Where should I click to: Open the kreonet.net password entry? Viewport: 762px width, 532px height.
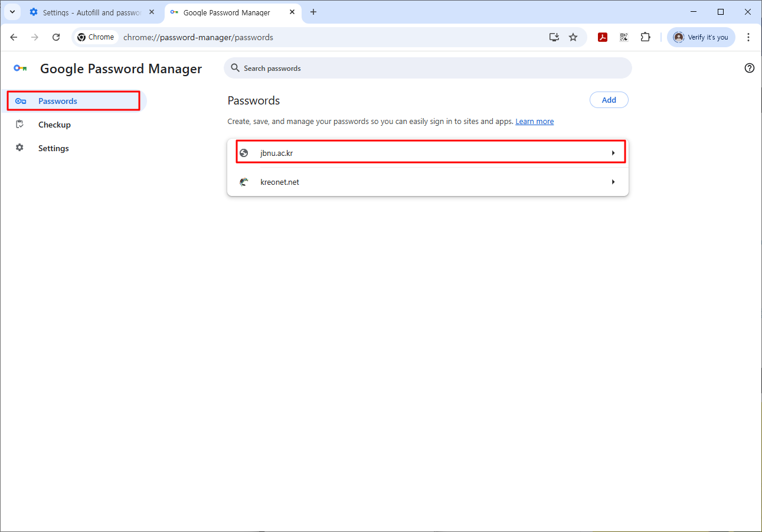tap(428, 182)
